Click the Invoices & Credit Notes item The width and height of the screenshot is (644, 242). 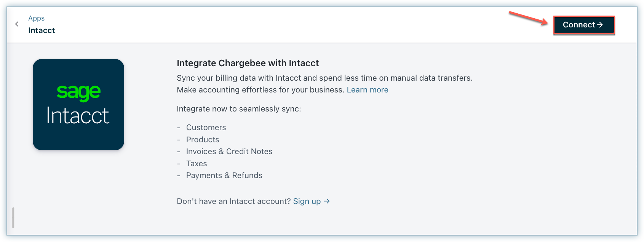pyautogui.click(x=229, y=151)
